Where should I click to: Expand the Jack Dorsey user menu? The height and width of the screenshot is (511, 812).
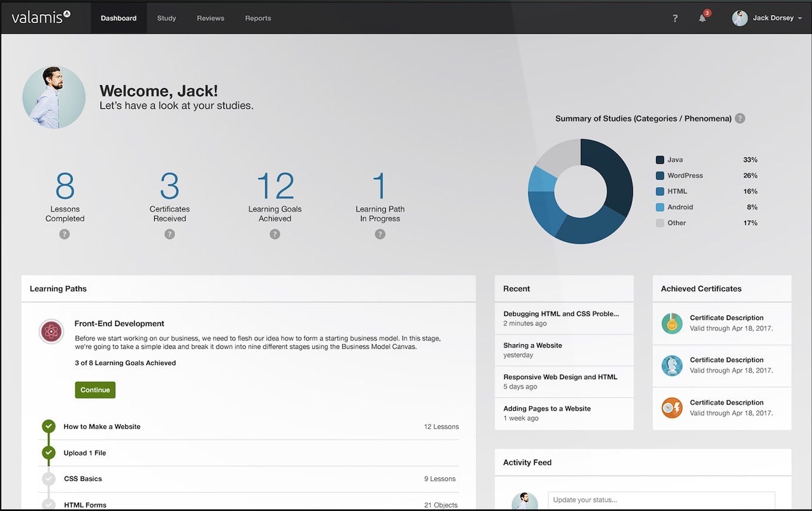(x=767, y=18)
